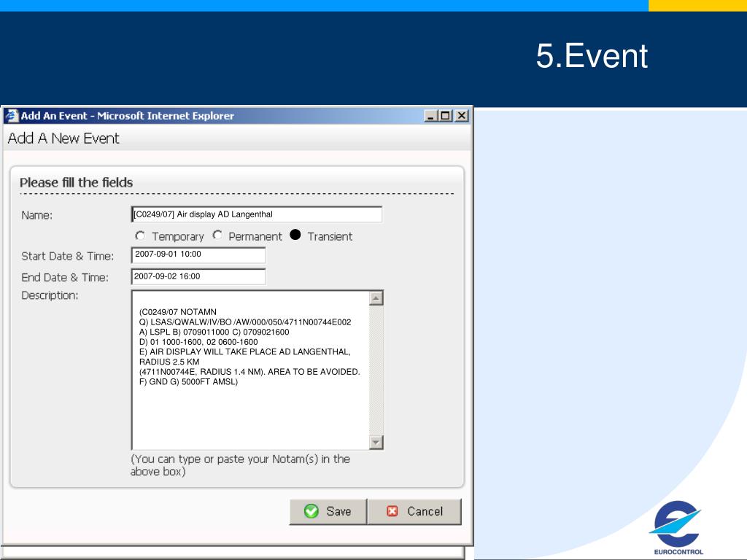Click the "A) LSPL B) 0709011000" line
This screenshot has width=747, height=560.
pos(214,332)
